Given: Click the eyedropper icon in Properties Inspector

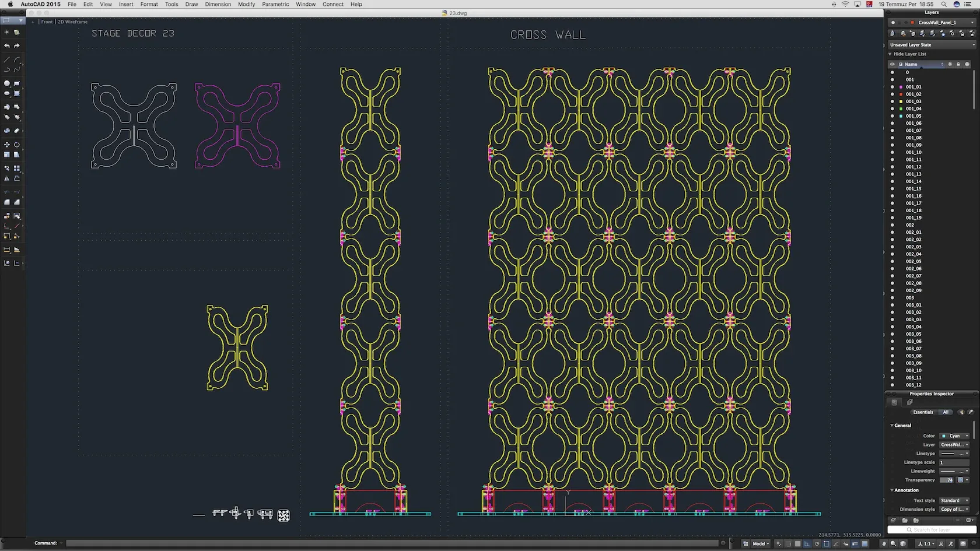Looking at the screenshot, I should point(971,412).
